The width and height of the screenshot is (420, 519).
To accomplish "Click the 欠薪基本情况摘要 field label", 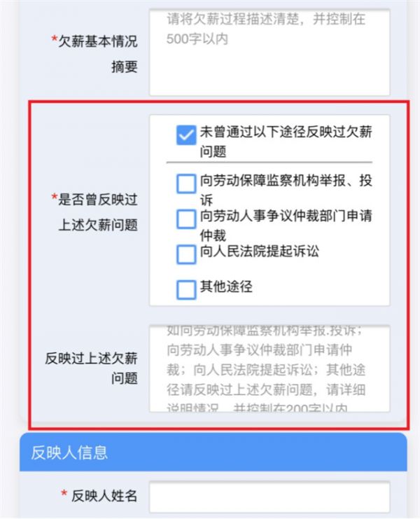I will click(x=94, y=54).
